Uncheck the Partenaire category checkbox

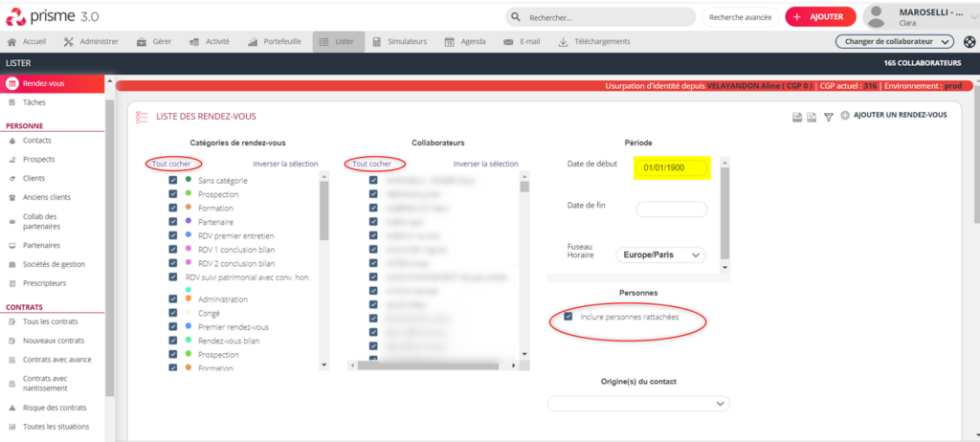[172, 221]
